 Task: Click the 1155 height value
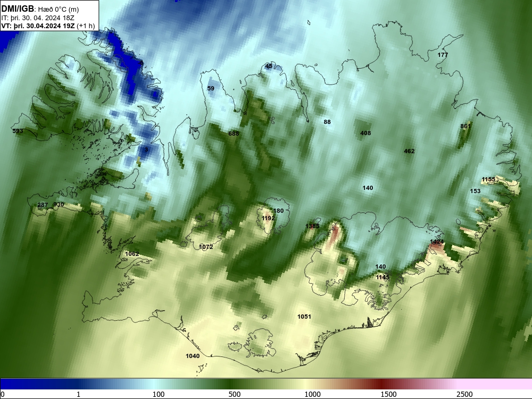tap(488, 179)
